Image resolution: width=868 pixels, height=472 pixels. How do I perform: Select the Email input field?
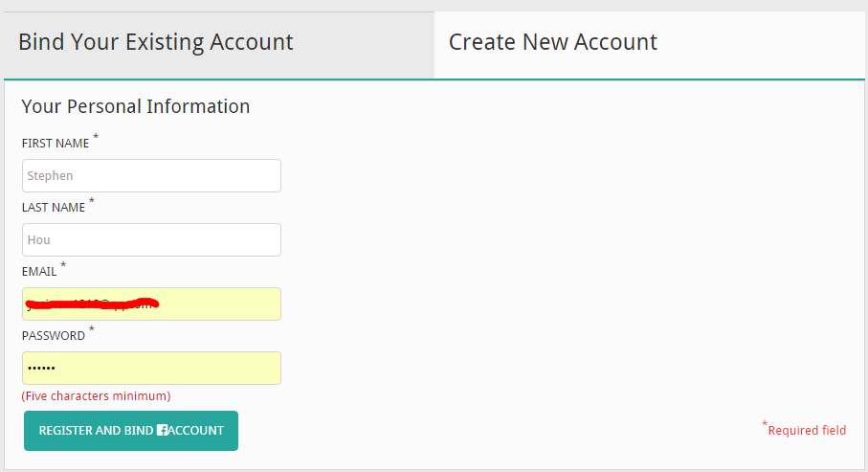click(x=151, y=304)
